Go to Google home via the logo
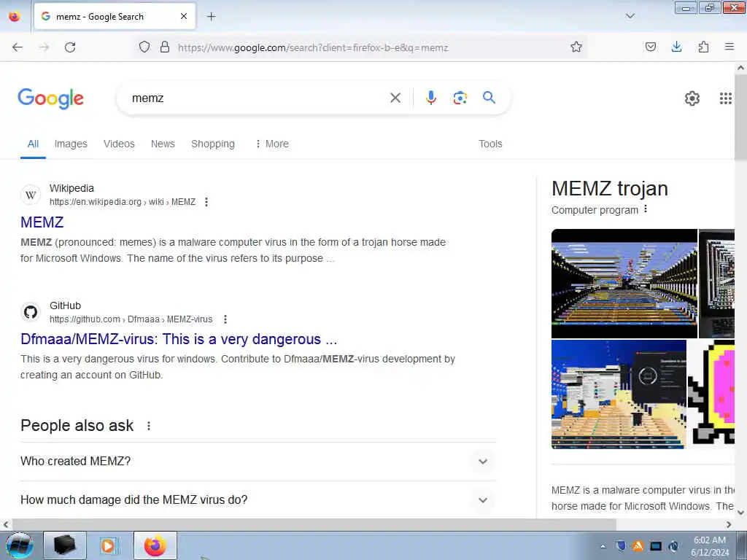Screen dimensions: 747x560 pos(50,98)
